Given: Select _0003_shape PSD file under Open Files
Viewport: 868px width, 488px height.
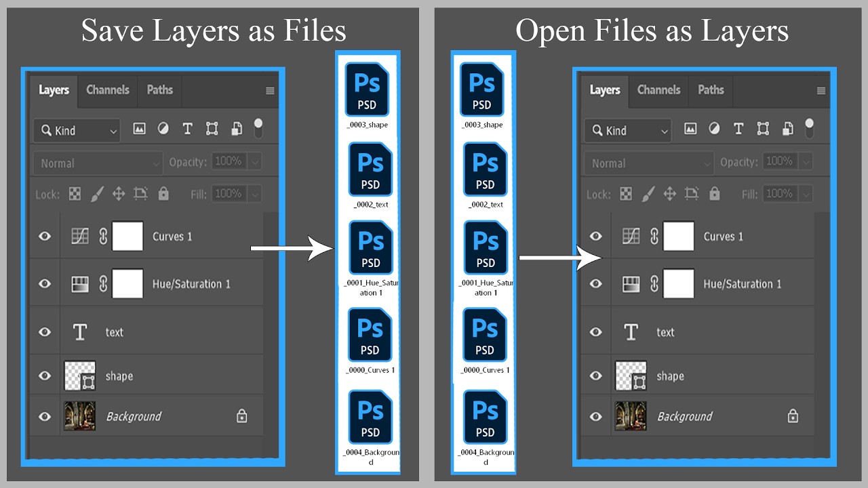Looking at the screenshot, I should [482, 95].
